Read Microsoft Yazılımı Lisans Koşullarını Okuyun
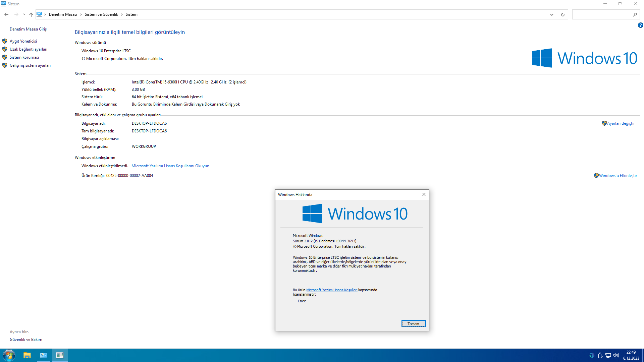 coord(170,166)
